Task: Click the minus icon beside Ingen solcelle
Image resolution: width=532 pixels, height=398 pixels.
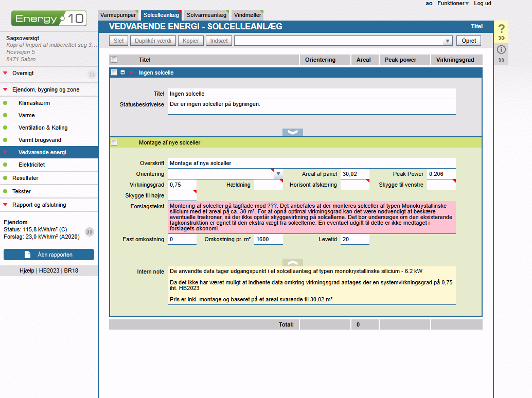Action: [123, 73]
